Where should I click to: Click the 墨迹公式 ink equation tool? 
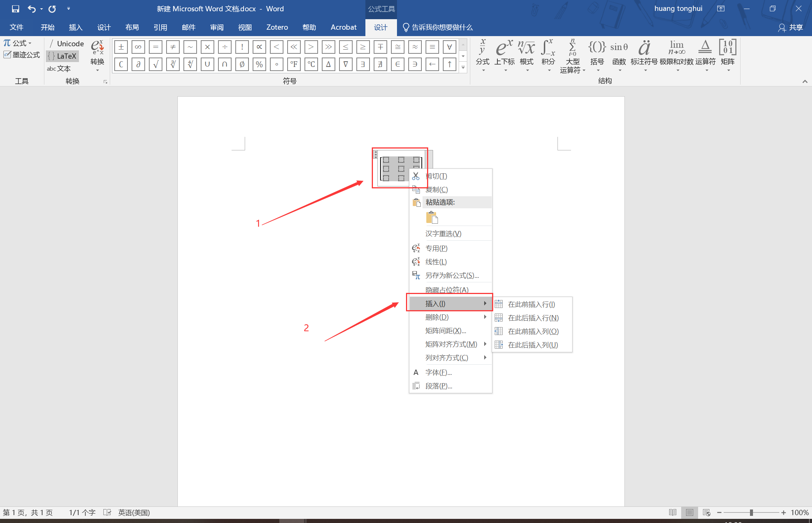click(22, 55)
